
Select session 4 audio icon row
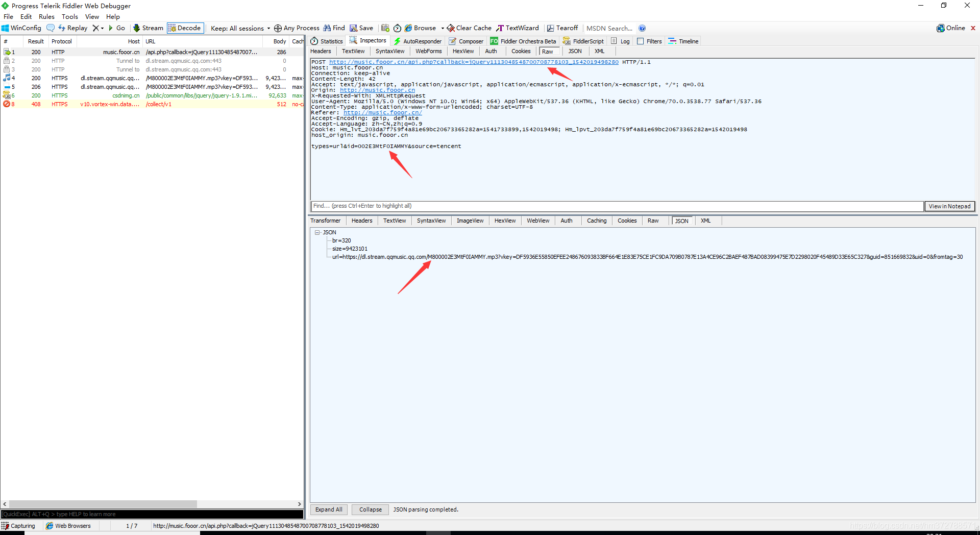[x=152, y=78]
